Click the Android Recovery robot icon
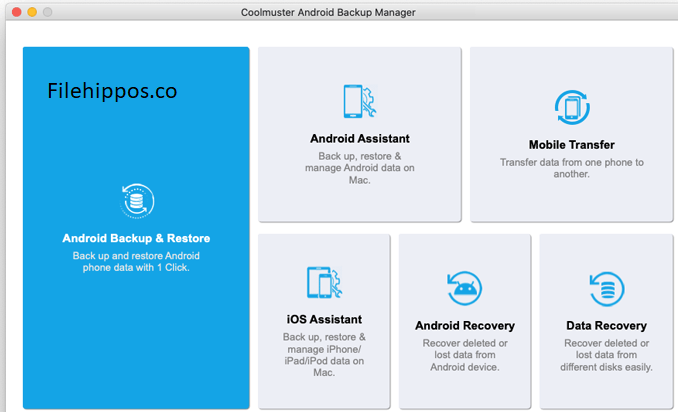This screenshot has height=412, width=678. pyautogui.click(x=465, y=288)
